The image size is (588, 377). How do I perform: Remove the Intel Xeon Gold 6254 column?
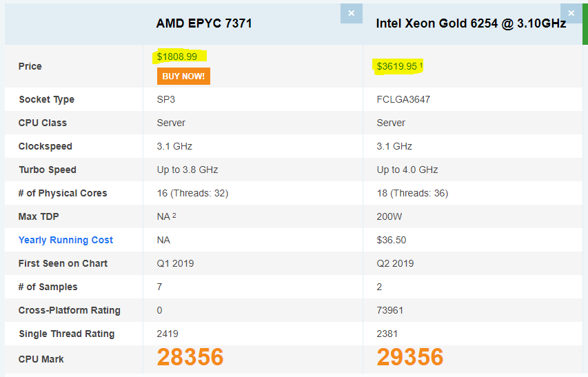tap(571, 13)
